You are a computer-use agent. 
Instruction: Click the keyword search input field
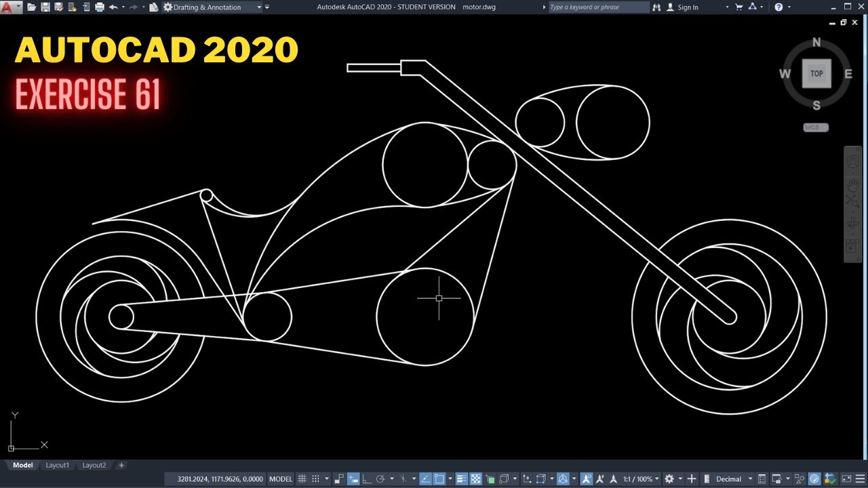pyautogui.click(x=598, y=7)
